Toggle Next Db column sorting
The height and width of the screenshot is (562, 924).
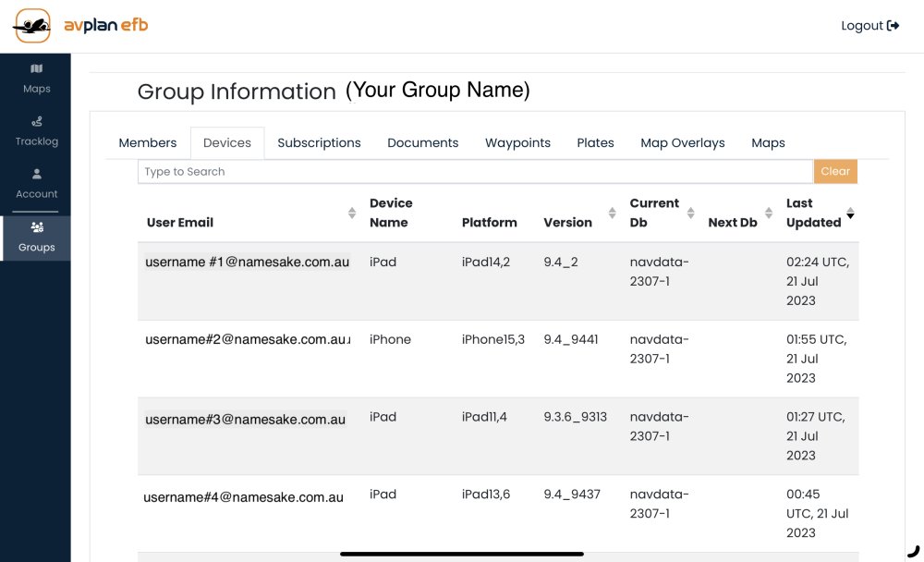[768, 214]
